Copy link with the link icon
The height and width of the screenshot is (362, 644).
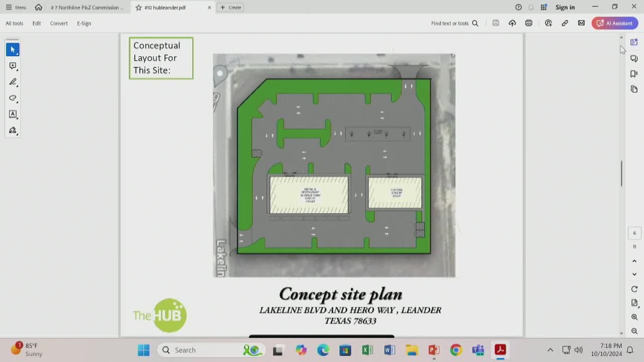point(565,23)
